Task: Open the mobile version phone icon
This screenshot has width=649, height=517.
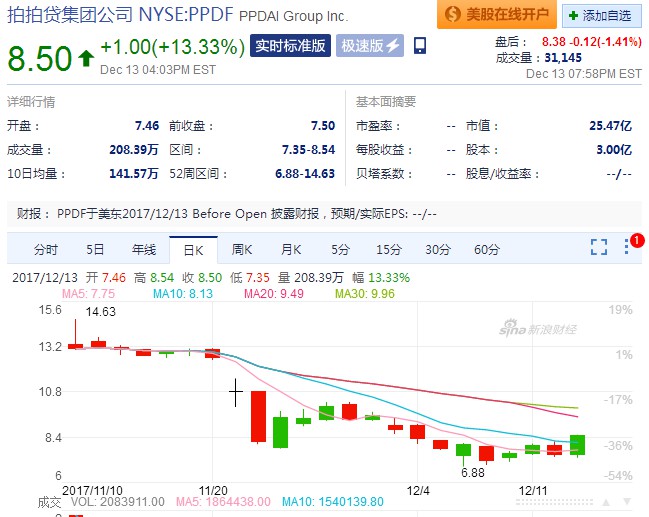Action: (x=420, y=46)
